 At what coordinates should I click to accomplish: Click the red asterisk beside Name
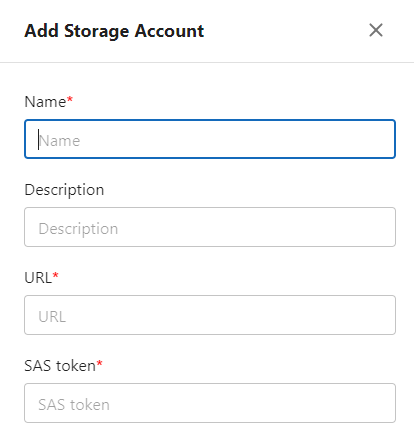(x=70, y=99)
